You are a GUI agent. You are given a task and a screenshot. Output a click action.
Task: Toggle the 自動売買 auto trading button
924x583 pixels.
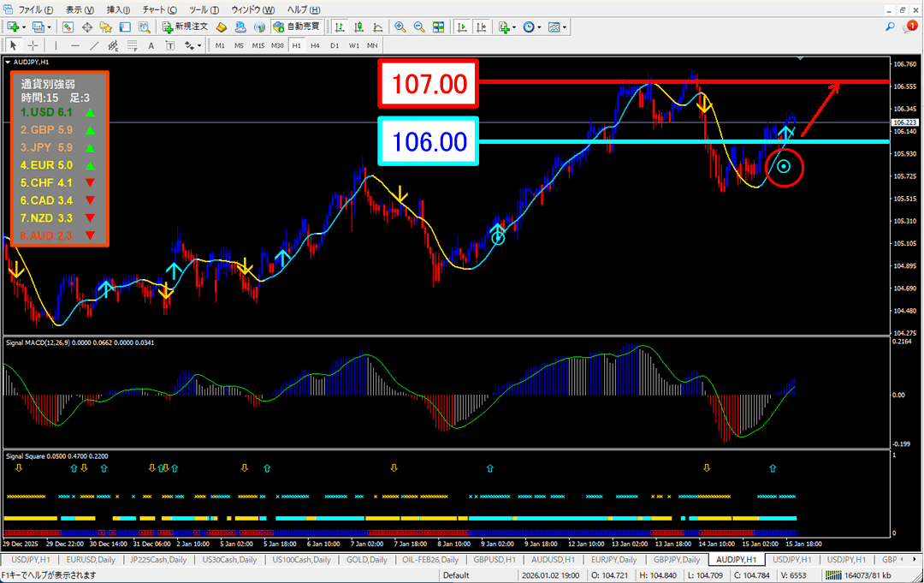coord(296,27)
